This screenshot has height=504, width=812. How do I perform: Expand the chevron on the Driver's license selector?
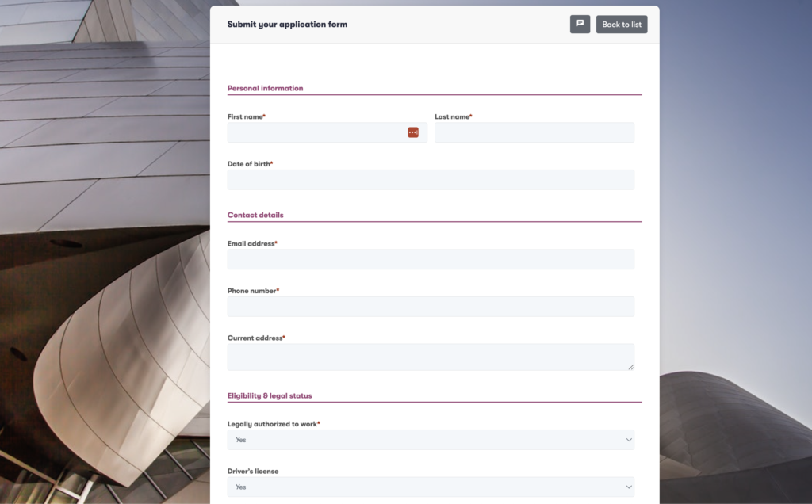click(630, 487)
